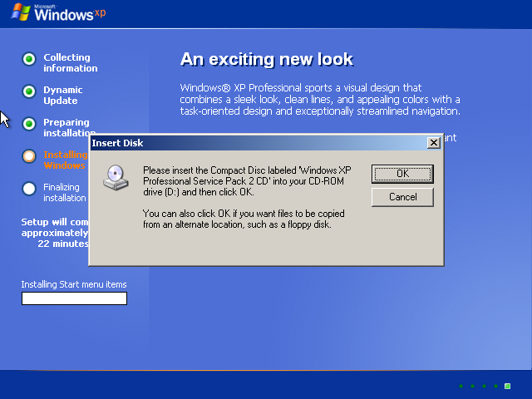This screenshot has width=532, height=399.
Task: Close the Insert Disk dialog window
Action: (x=433, y=143)
